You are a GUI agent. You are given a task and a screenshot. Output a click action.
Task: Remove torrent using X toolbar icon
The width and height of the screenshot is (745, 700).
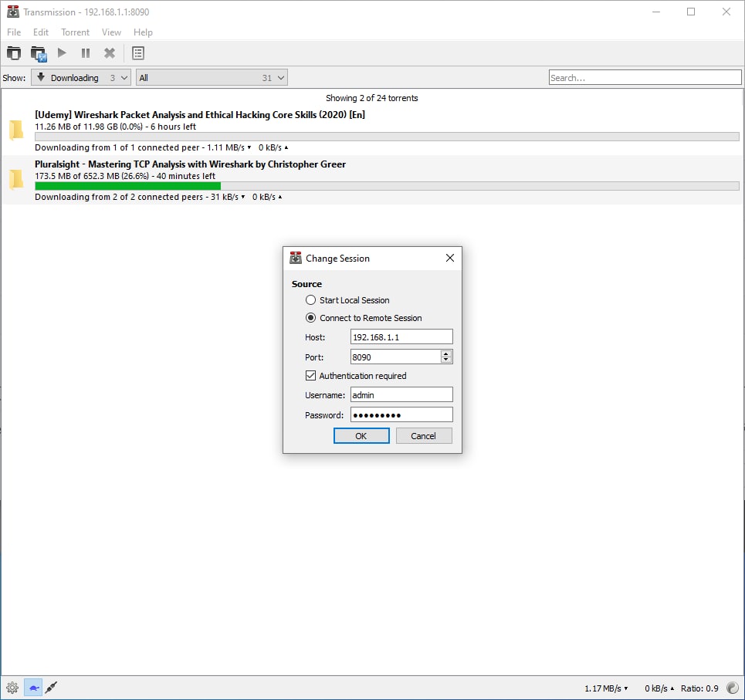point(110,52)
